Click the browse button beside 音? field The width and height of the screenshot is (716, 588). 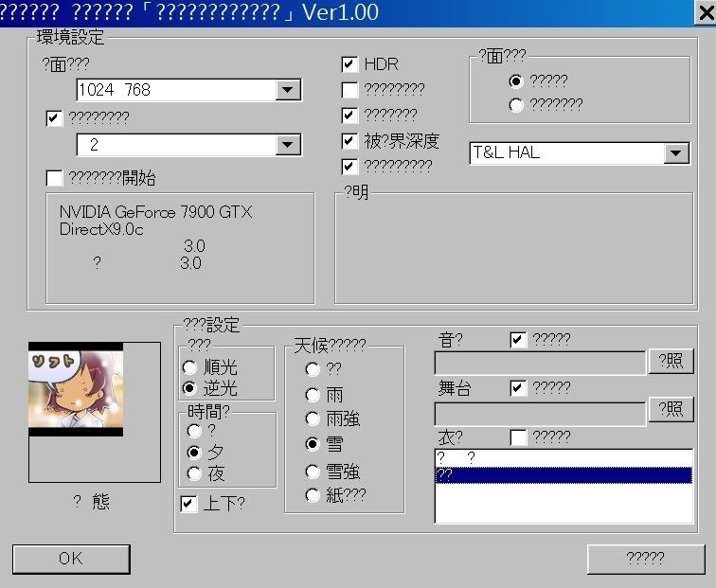pos(671,362)
